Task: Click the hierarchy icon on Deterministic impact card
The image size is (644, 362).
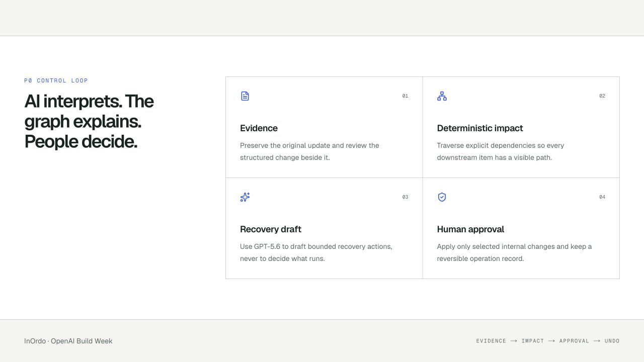Action: click(x=442, y=96)
